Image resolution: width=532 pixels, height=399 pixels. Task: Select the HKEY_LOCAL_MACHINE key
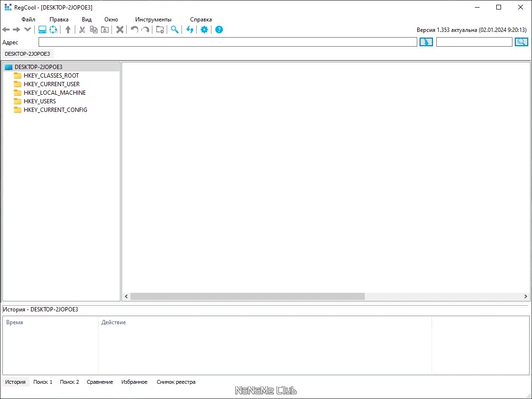click(55, 93)
